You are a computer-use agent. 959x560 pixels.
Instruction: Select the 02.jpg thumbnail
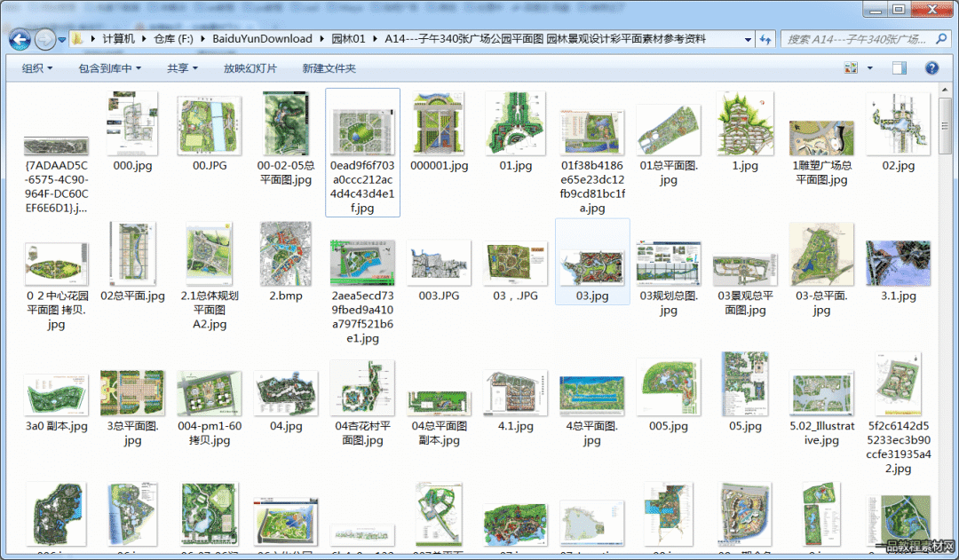898,124
